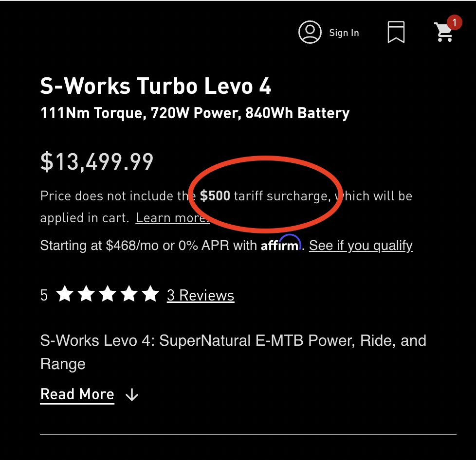Click the Affirm financing logo

[x=281, y=245]
